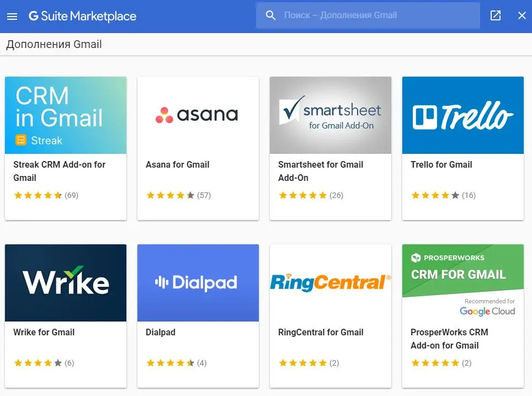Click the Streak icon in the CRM banner
532x396 pixels.
coord(21,140)
